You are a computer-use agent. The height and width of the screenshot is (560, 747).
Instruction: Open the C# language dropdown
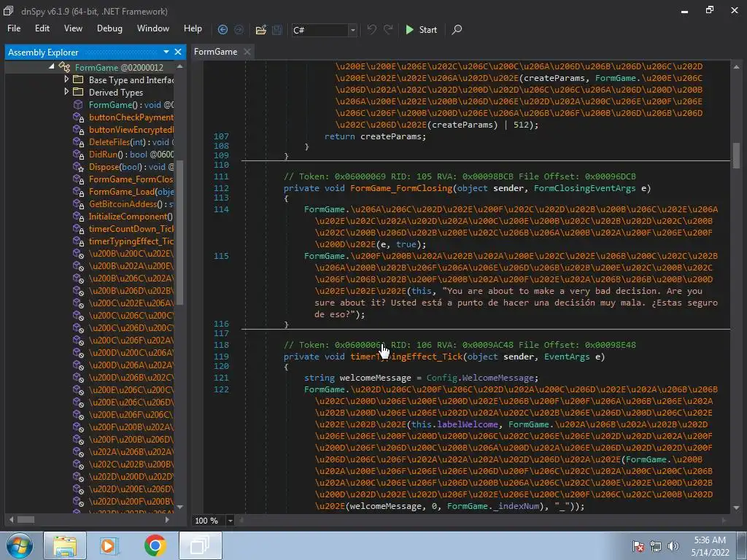coord(352,30)
